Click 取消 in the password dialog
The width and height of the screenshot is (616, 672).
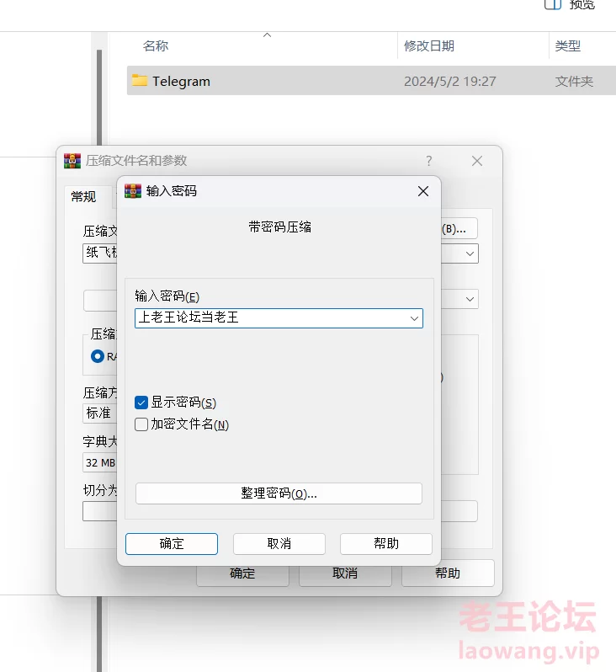pos(279,544)
